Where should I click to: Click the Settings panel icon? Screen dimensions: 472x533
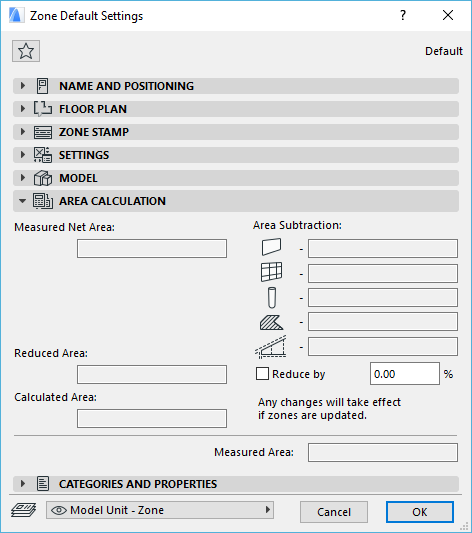click(x=42, y=155)
